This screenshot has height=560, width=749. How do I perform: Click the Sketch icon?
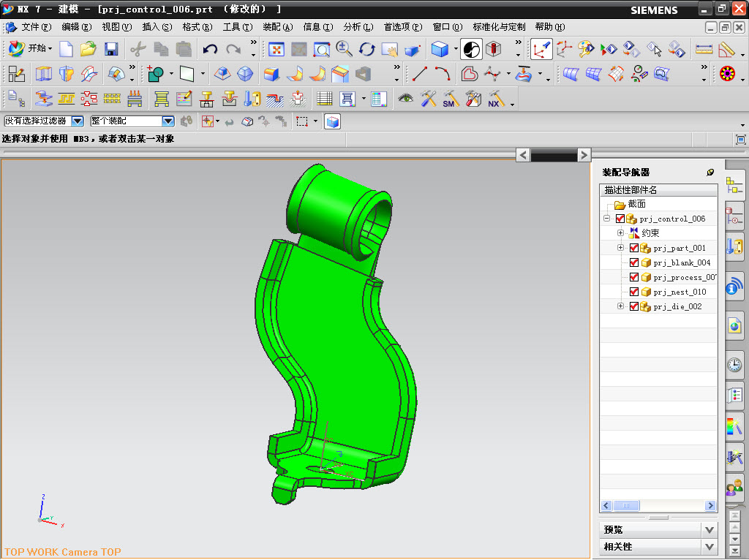click(x=16, y=74)
